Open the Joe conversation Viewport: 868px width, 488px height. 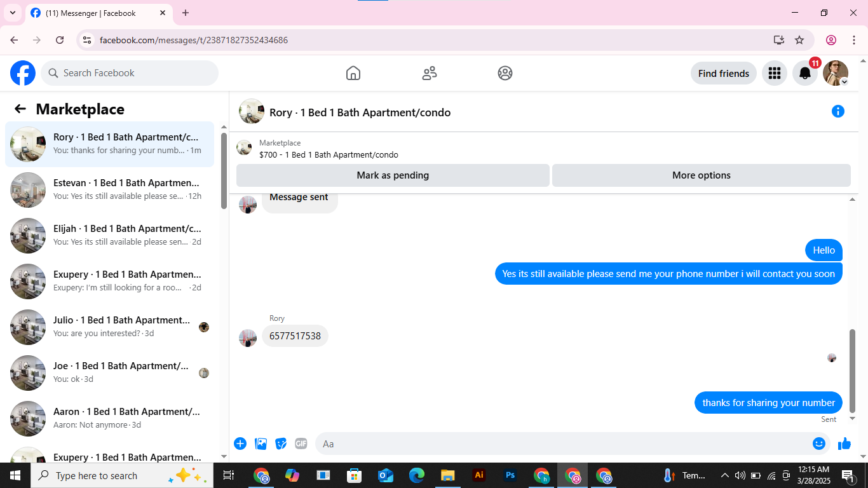tap(110, 373)
